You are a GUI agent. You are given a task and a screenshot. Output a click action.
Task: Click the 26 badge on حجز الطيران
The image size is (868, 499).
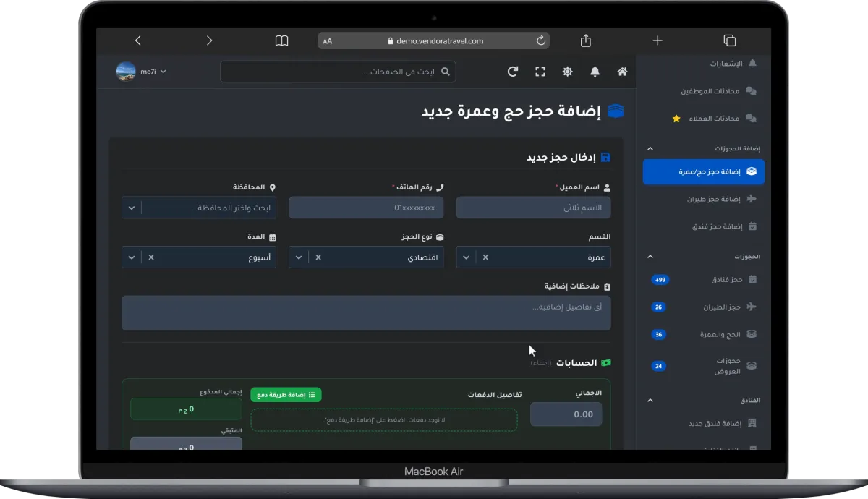pyautogui.click(x=658, y=307)
